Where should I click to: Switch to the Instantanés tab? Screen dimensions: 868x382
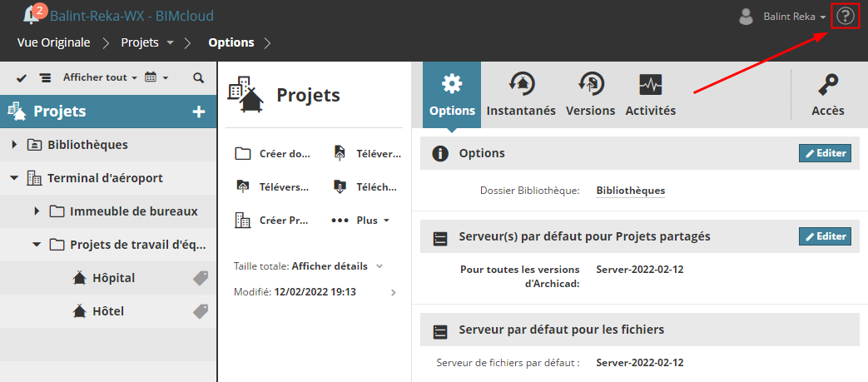click(521, 95)
